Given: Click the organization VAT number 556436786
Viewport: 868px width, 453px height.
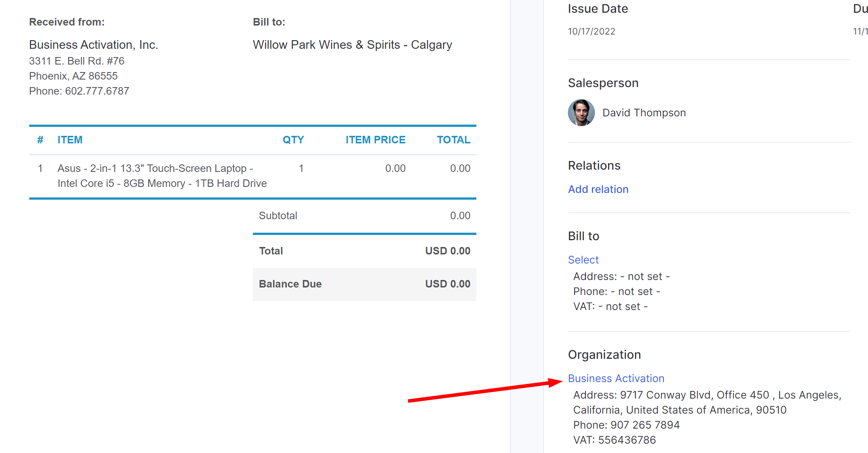Looking at the screenshot, I should click(627, 440).
